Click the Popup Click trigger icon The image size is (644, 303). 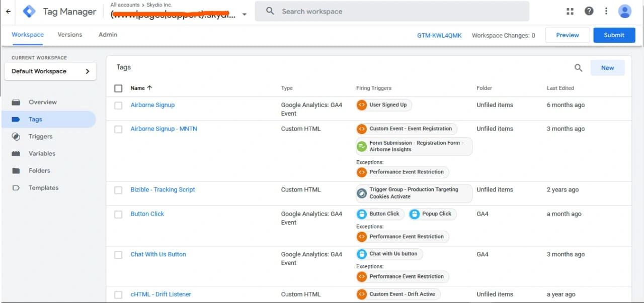coord(414,214)
